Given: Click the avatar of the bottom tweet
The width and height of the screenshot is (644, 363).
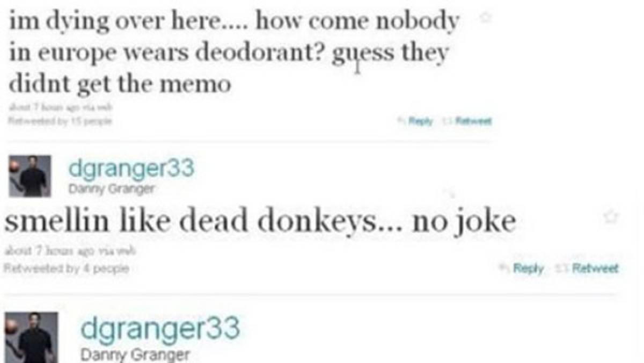Looking at the screenshot, I should pos(32,337).
